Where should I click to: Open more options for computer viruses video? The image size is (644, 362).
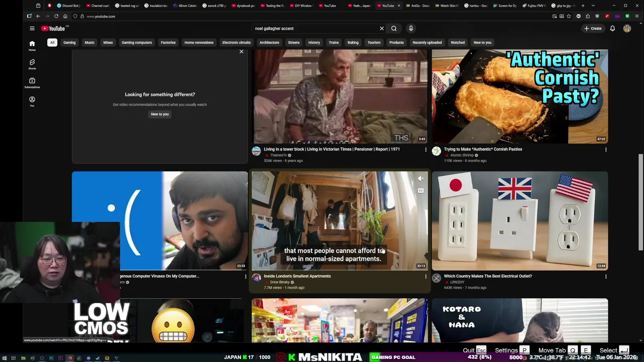point(246,276)
